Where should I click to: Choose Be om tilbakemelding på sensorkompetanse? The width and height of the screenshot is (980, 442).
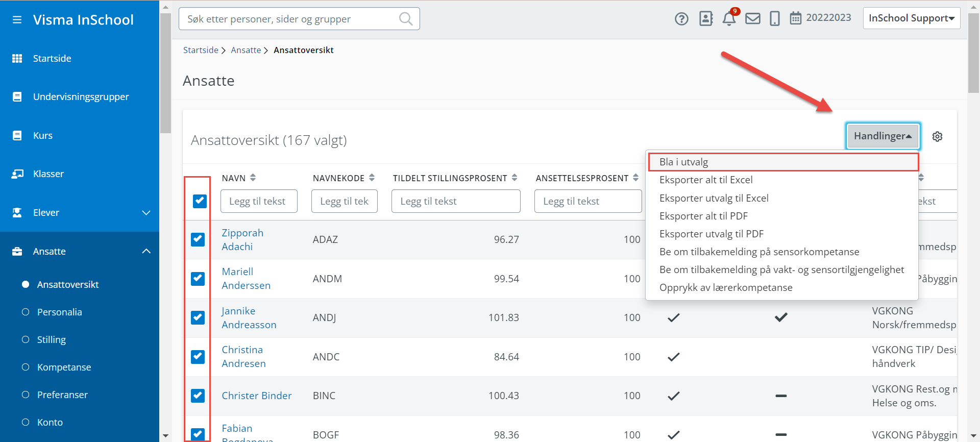coord(759,252)
